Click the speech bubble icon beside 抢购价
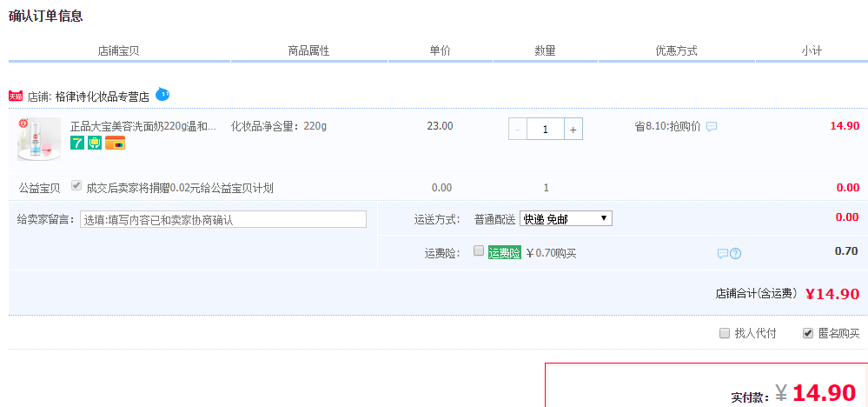The image size is (868, 407). (712, 127)
